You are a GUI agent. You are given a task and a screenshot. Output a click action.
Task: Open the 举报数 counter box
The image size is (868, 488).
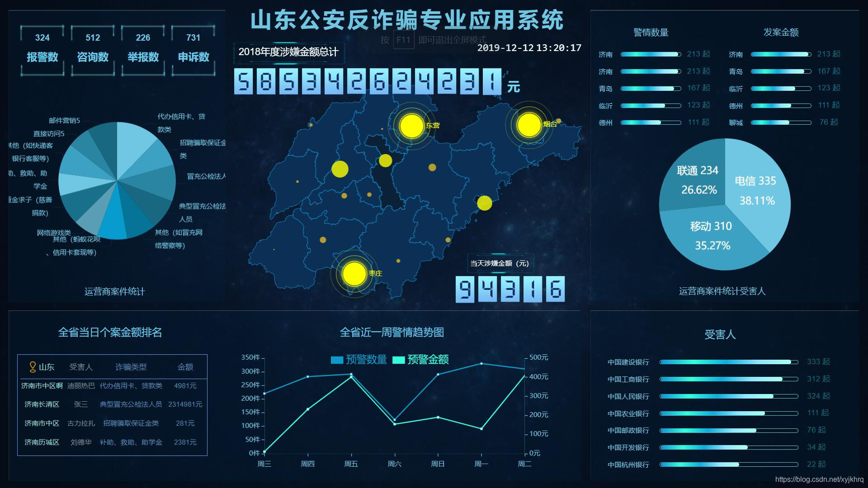coord(143,50)
